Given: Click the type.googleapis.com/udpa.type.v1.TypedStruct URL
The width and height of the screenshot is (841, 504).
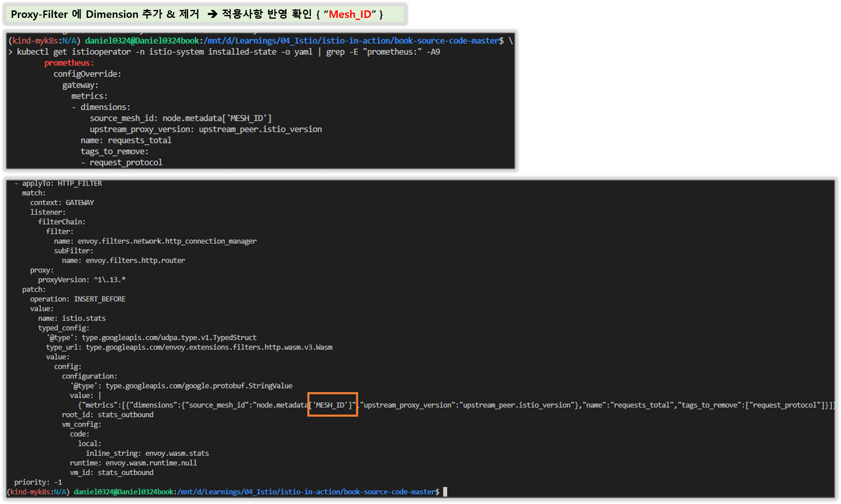Looking at the screenshot, I should (169, 338).
